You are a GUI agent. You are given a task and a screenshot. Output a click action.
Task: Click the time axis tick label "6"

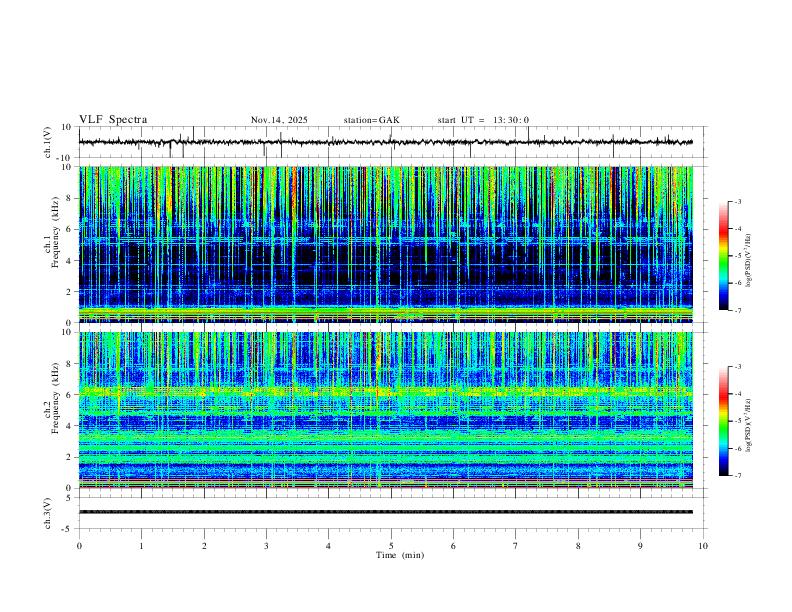pos(453,546)
